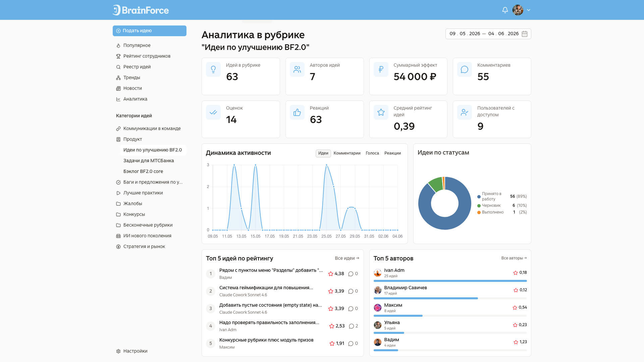Click the Тренды sidebar icon
The width and height of the screenshot is (644, 362).
(118, 78)
